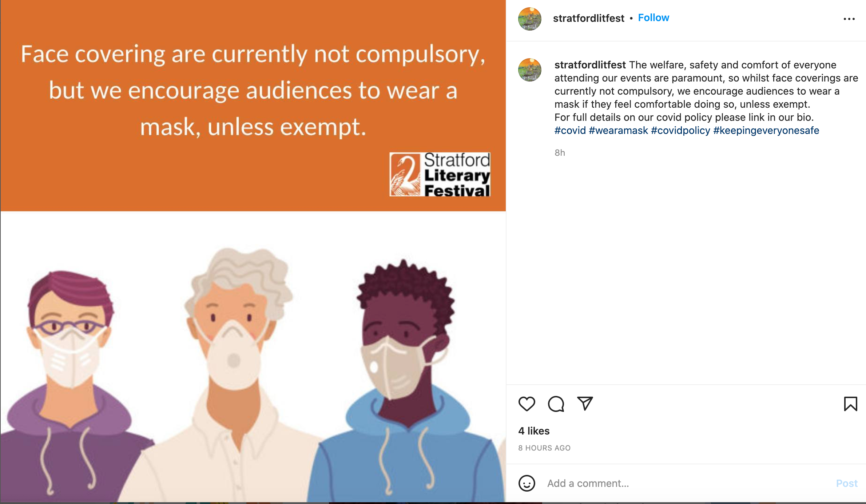866x504 pixels.
Task: Open the #covid hashtag
Action: (x=570, y=130)
